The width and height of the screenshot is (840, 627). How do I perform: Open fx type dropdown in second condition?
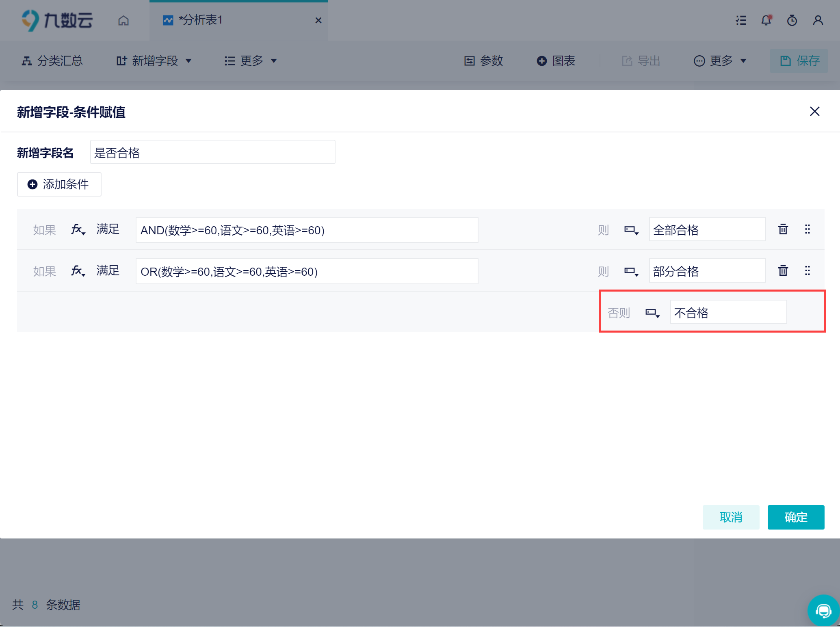pos(78,271)
